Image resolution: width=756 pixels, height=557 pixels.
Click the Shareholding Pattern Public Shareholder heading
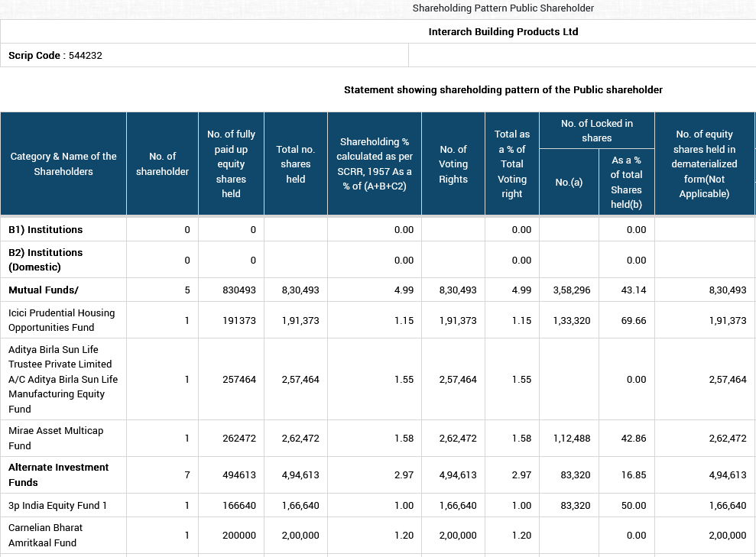pos(503,8)
